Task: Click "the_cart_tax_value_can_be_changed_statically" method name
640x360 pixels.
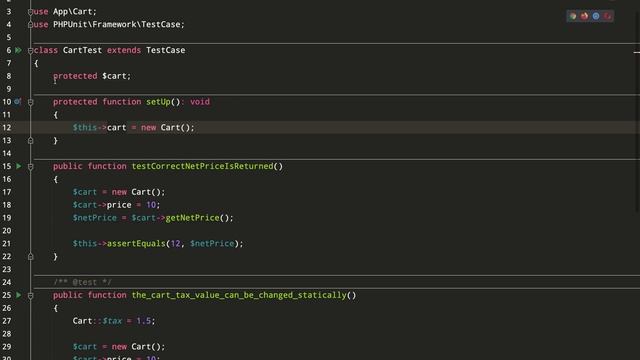Action: [239, 295]
